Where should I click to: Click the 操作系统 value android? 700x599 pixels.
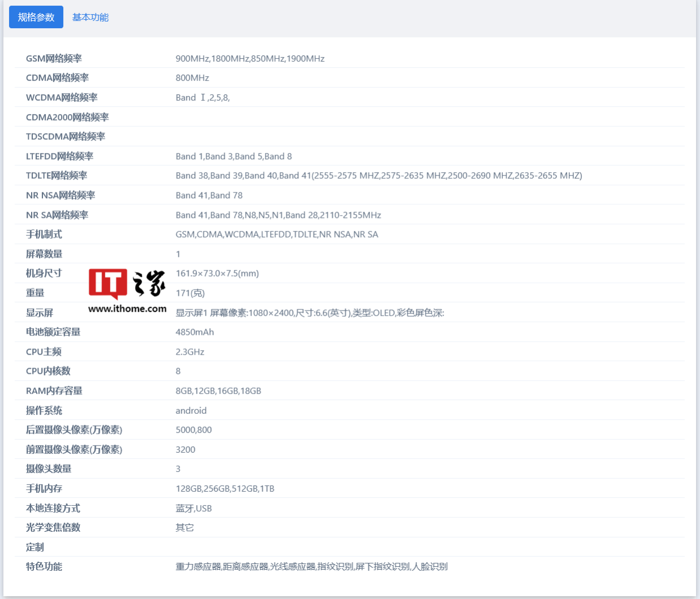191,410
